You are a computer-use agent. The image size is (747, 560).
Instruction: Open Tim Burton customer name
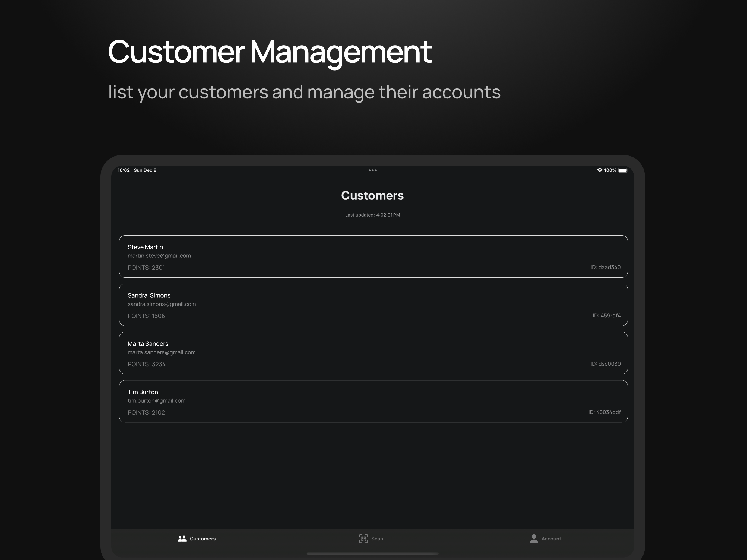(x=143, y=392)
